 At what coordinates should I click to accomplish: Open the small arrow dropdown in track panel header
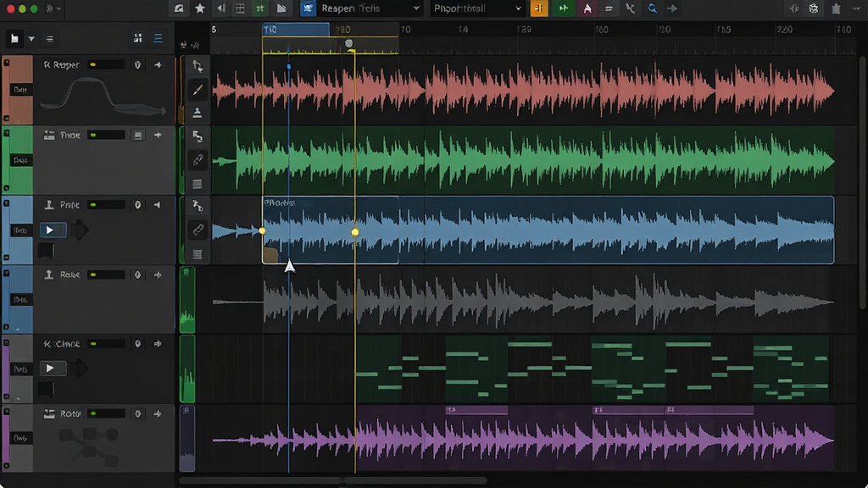[x=31, y=39]
